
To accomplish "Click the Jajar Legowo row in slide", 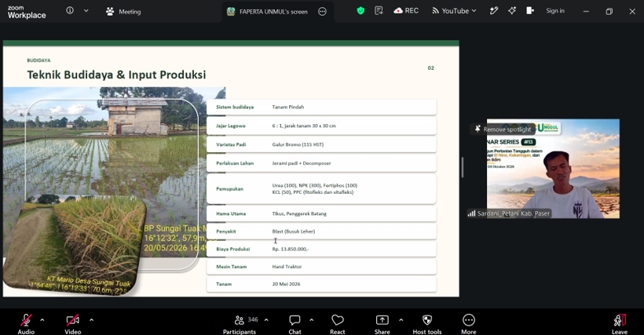I will (321, 126).
